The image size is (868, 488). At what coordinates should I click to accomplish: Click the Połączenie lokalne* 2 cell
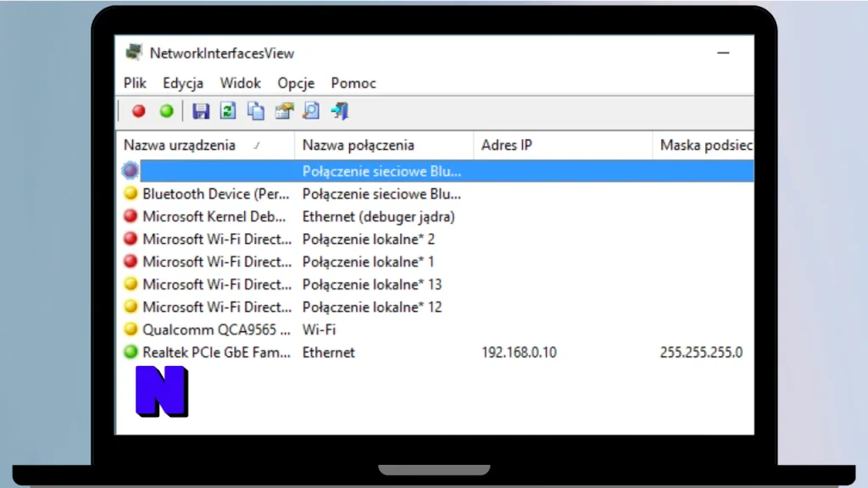click(369, 240)
